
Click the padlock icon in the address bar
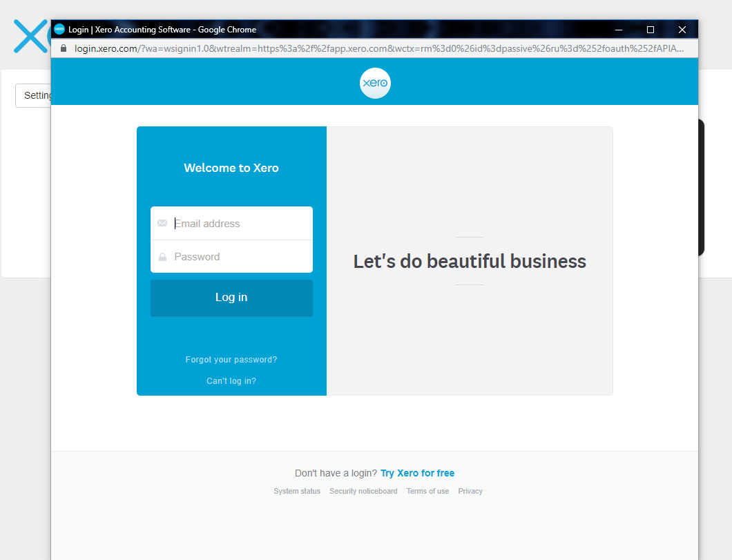[64, 48]
